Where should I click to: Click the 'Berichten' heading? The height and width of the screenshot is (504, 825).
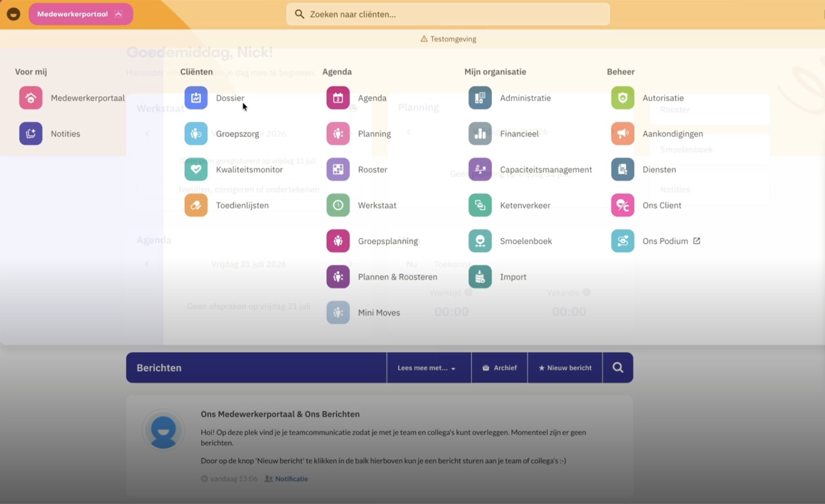click(159, 368)
